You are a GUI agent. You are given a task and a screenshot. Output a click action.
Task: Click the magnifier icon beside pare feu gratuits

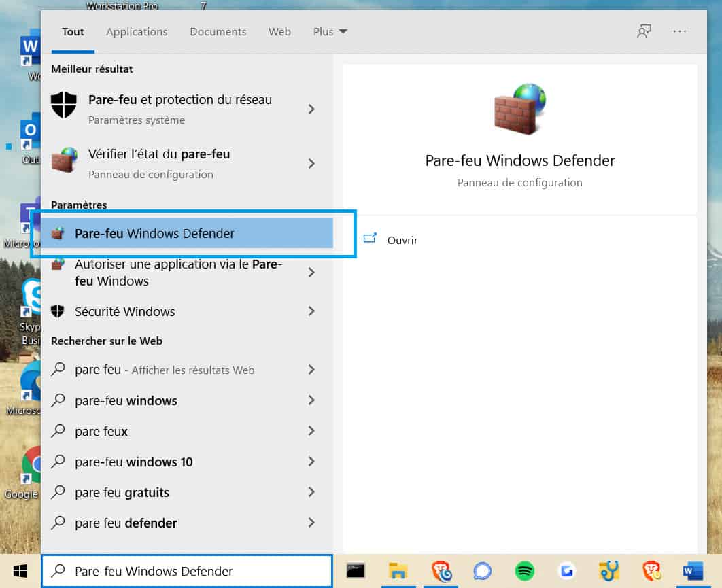58,491
